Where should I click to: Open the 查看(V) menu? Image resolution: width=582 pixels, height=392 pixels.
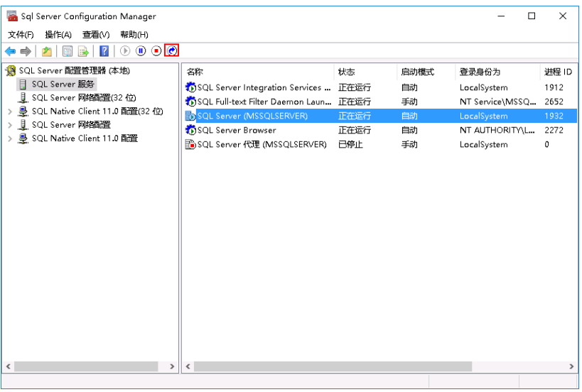coord(96,35)
